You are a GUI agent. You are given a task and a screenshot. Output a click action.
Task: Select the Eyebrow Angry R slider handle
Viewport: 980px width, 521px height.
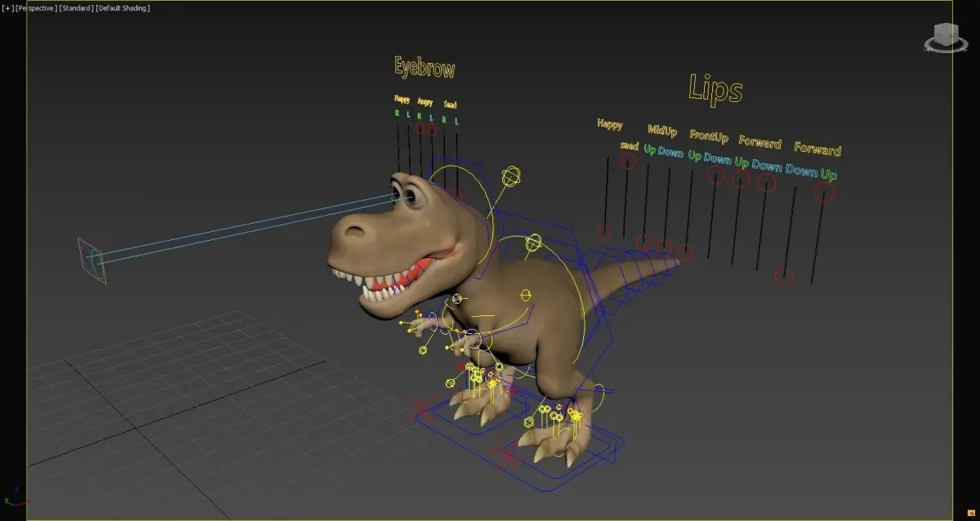[x=421, y=128]
